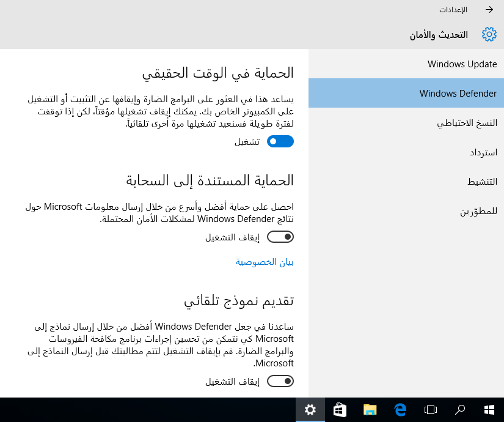Click the back arrow next to الإعدادات
The image size is (504, 422).
[x=489, y=10]
